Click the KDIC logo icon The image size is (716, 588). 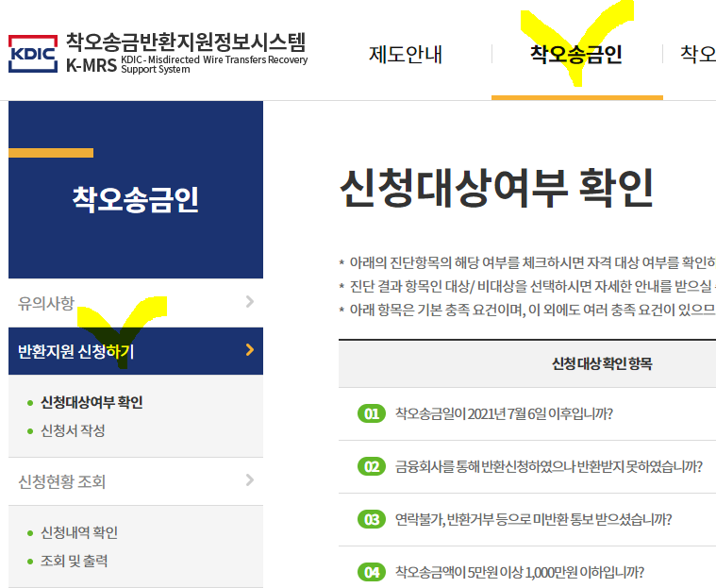tap(33, 54)
